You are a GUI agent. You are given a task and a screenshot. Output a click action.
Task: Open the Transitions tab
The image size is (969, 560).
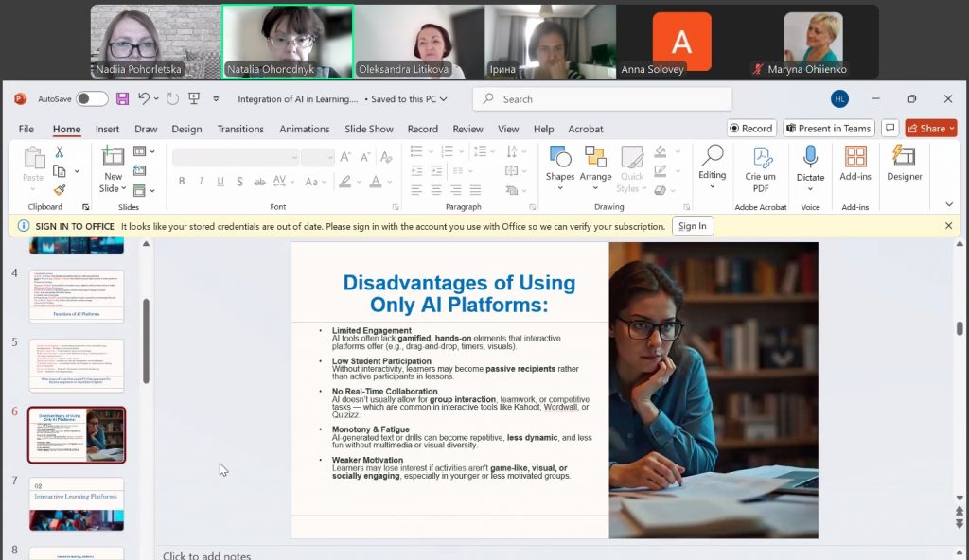(x=240, y=129)
